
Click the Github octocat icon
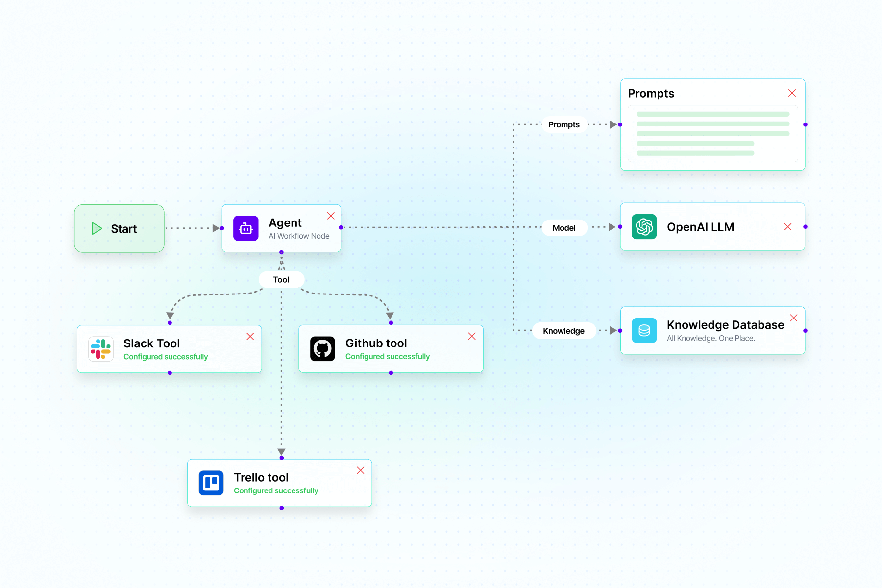click(322, 349)
